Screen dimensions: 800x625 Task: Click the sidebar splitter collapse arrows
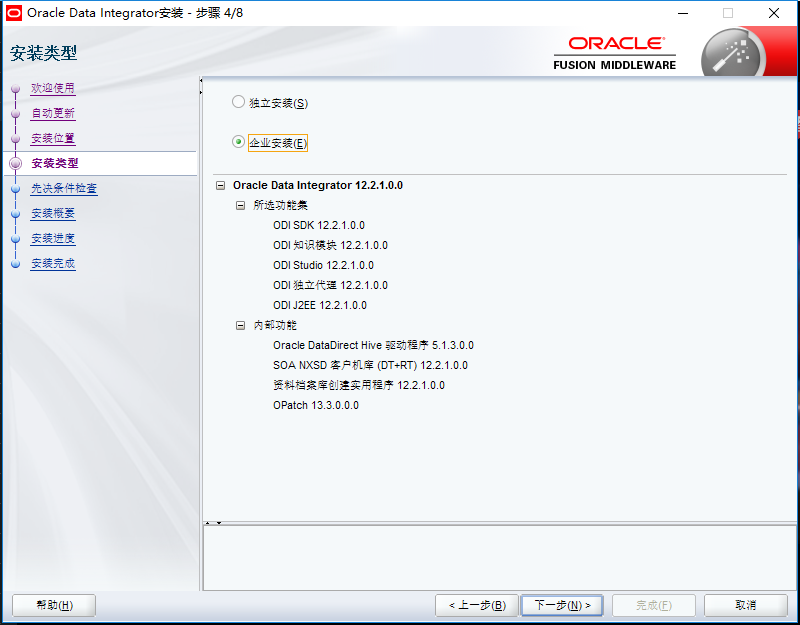(201, 86)
